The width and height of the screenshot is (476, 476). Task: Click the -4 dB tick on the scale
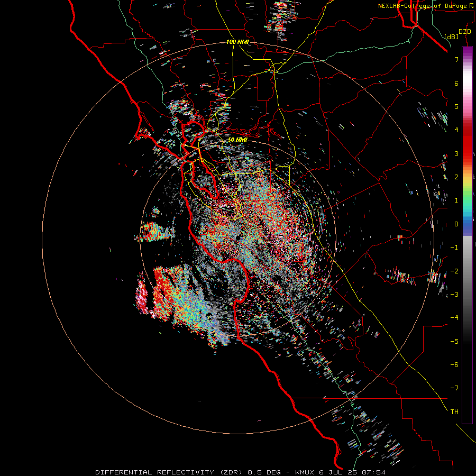click(x=454, y=318)
